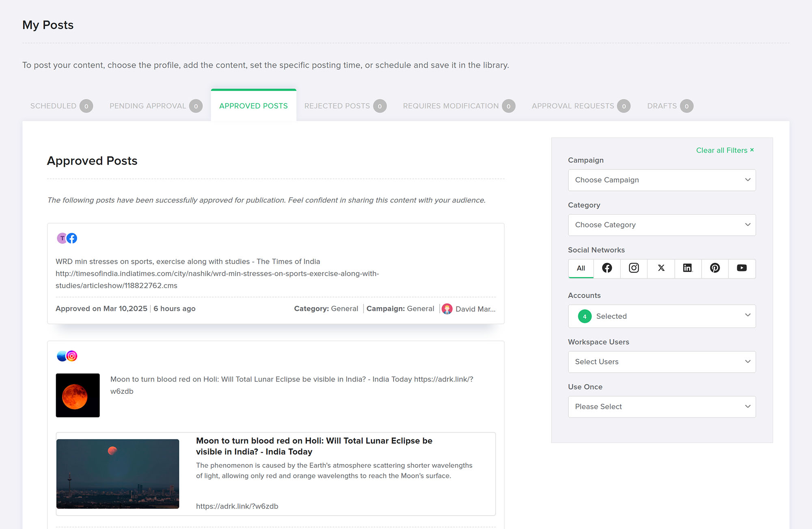Screen dimensions: 812x529
Task: Expand the Accounts selected dropdown
Action: click(x=662, y=316)
